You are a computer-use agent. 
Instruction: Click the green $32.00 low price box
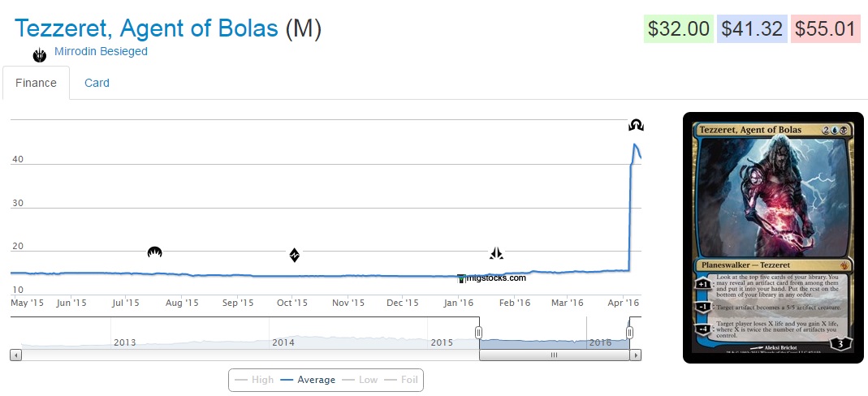[678, 29]
